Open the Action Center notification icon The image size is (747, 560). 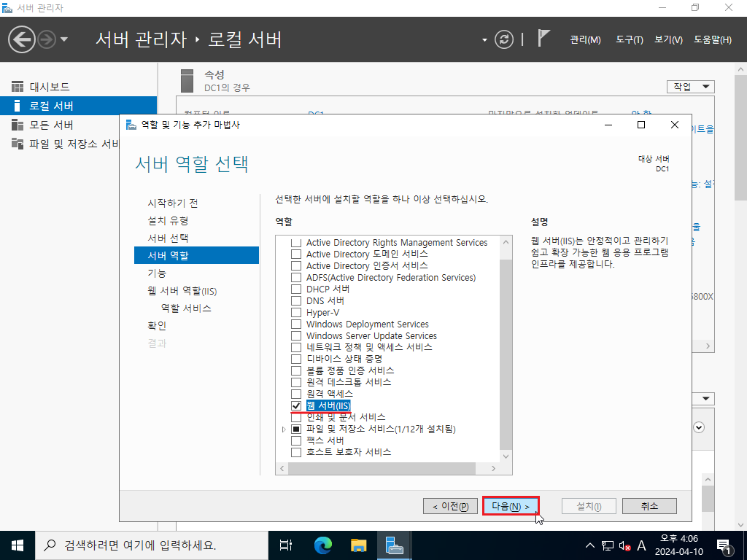[x=724, y=545]
